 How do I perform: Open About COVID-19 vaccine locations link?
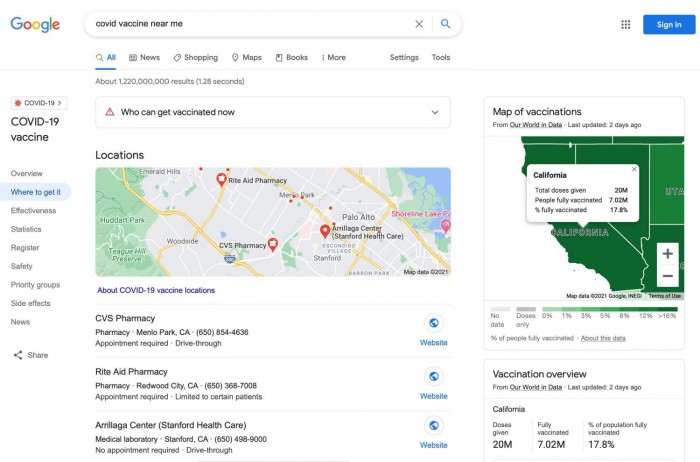pos(155,290)
